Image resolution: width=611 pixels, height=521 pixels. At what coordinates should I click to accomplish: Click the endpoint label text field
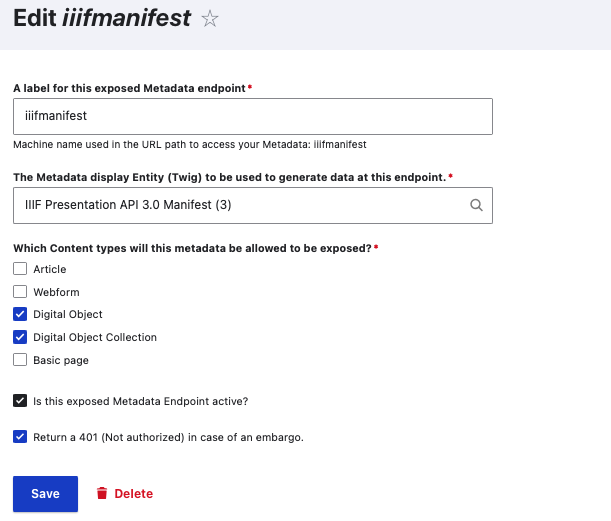pos(253,116)
